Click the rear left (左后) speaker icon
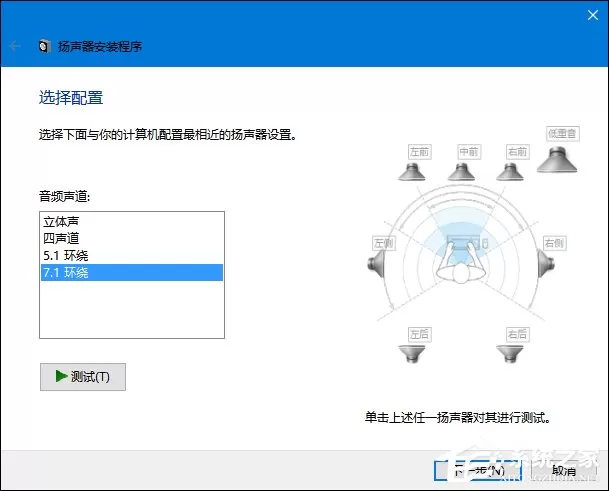The width and height of the screenshot is (609, 491). [x=412, y=353]
